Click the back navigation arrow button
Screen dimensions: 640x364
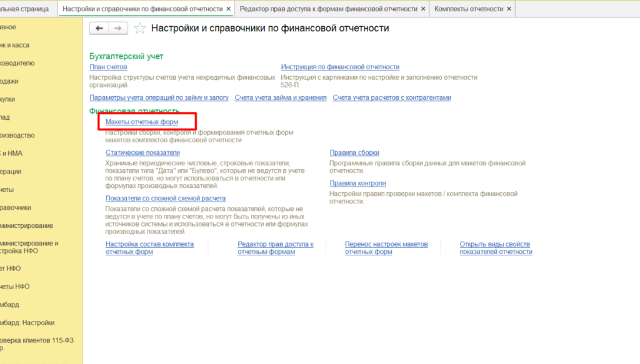99,29
